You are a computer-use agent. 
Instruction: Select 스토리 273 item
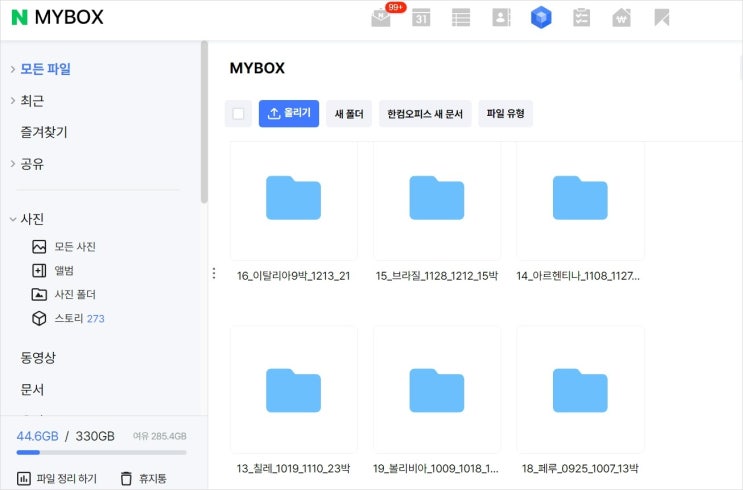point(79,318)
